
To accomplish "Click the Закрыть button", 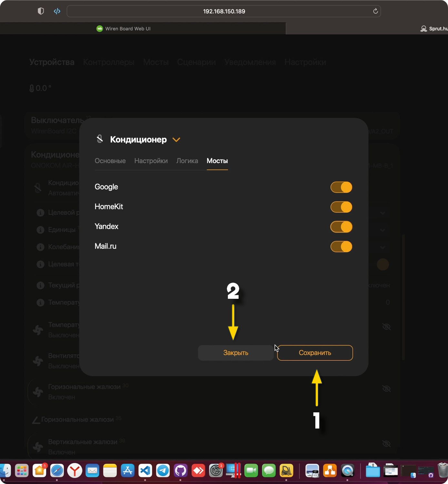I will click(236, 353).
